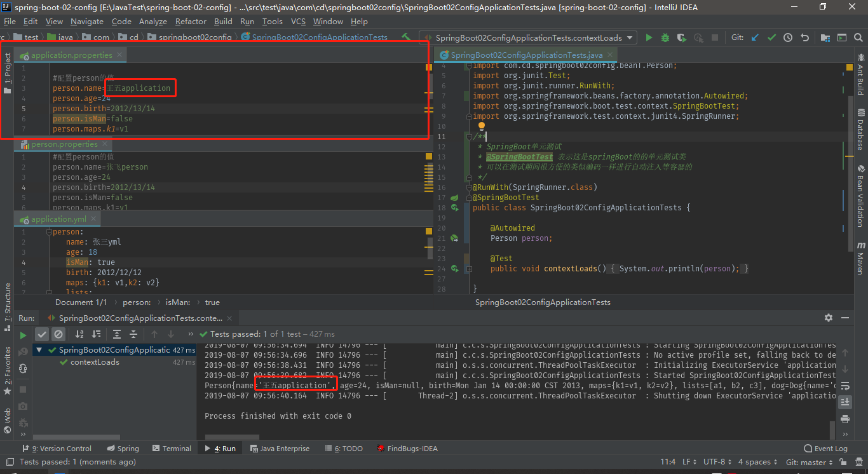
Task: Close the SpringBoot02ConfigApplicationTests run tab
Action: 229,318
